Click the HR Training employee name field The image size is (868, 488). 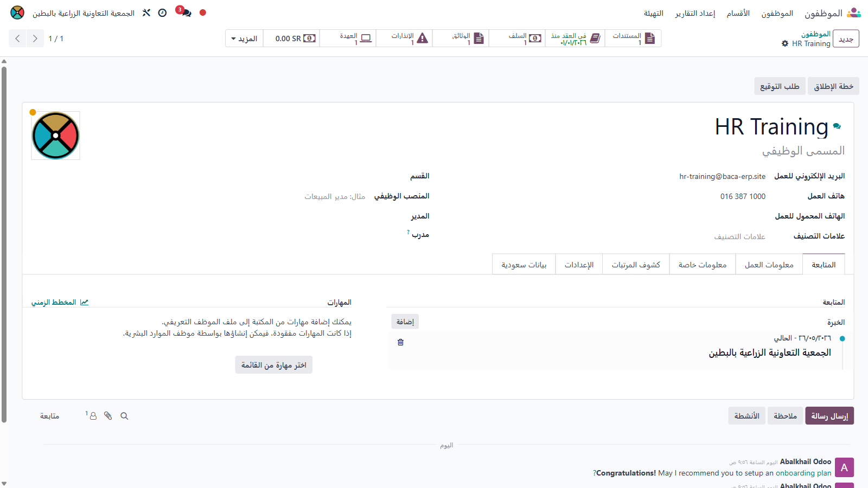[x=771, y=127]
